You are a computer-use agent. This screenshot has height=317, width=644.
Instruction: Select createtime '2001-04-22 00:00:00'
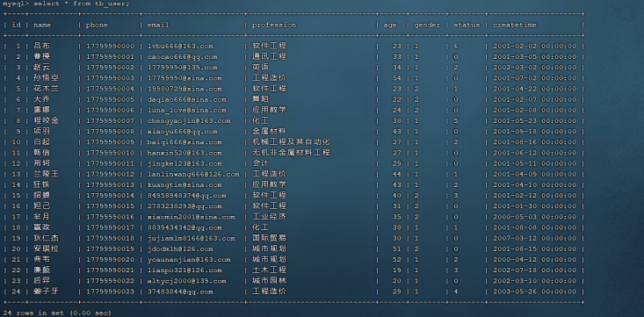(534, 89)
